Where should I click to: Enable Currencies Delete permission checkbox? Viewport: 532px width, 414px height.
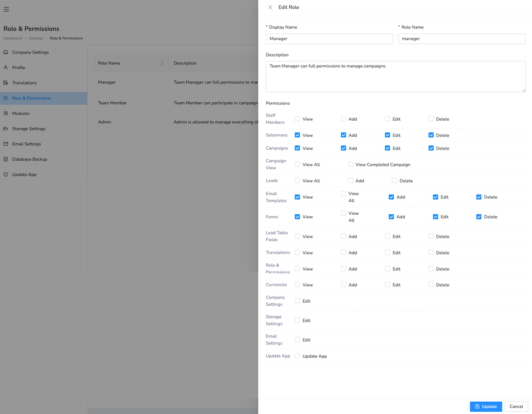coord(431,285)
